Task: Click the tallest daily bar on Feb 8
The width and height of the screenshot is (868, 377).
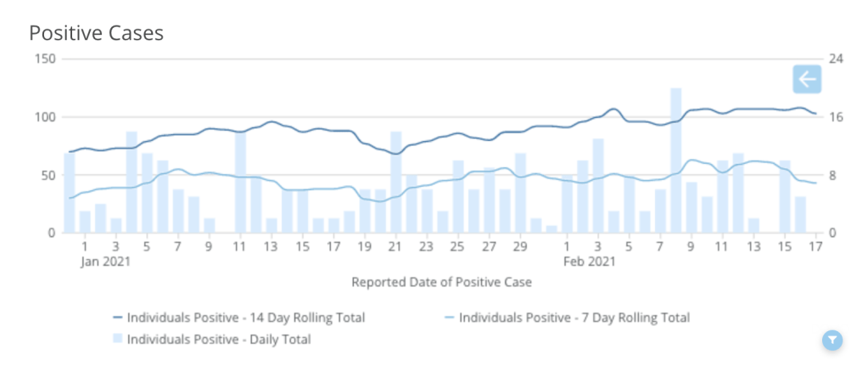Action: [676, 160]
